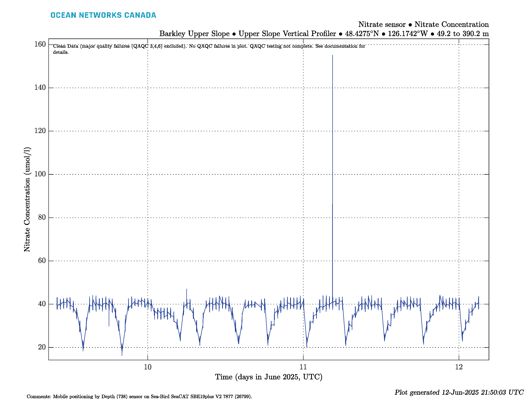The width and height of the screenshot is (532, 399).
Task: Click y-axis tick label 20
Action: point(42,347)
